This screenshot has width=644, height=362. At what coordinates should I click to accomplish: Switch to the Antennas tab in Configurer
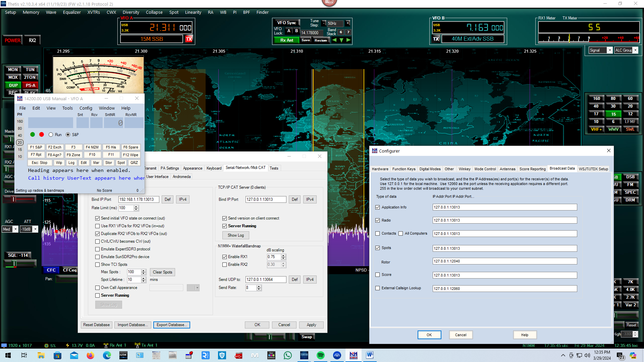[x=507, y=169]
